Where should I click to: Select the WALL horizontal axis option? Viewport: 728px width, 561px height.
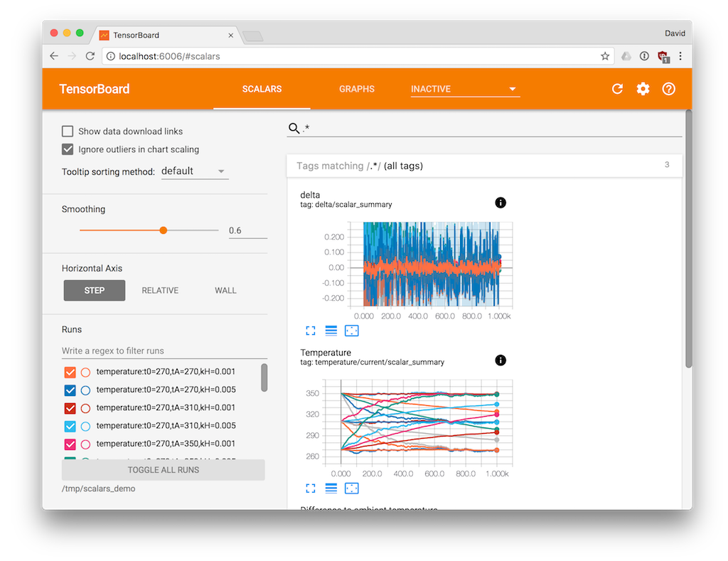(x=225, y=290)
